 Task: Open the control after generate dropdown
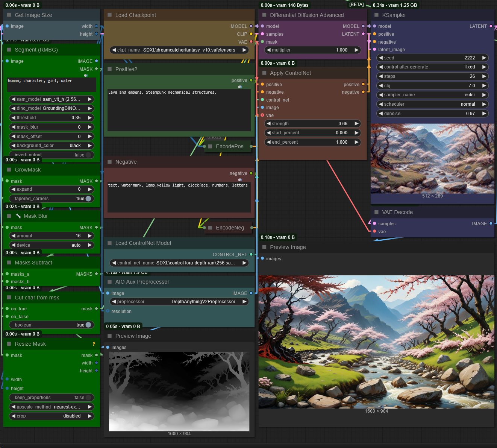(432, 67)
